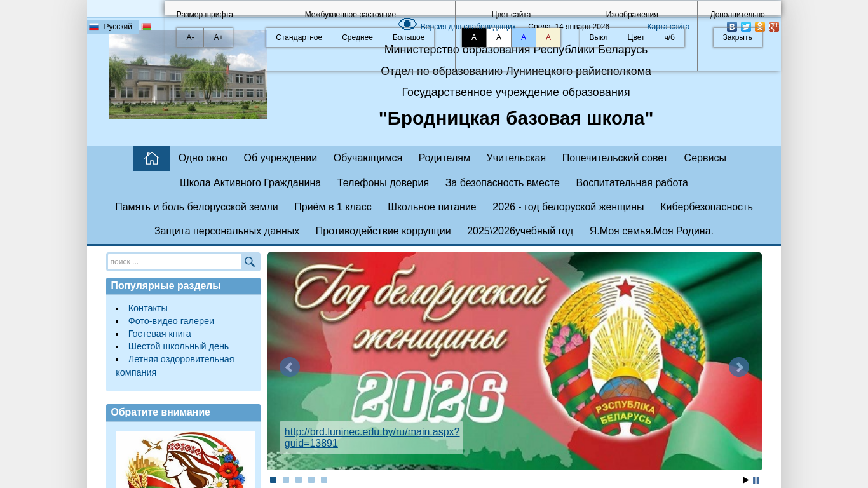
Task: Open the Кибербезопасность section
Action: pos(707,207)
